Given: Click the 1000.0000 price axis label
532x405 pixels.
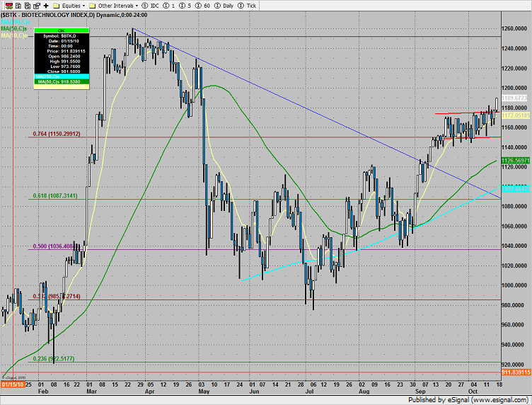Looking at the screenshot, I should click(x=514, y=285).
